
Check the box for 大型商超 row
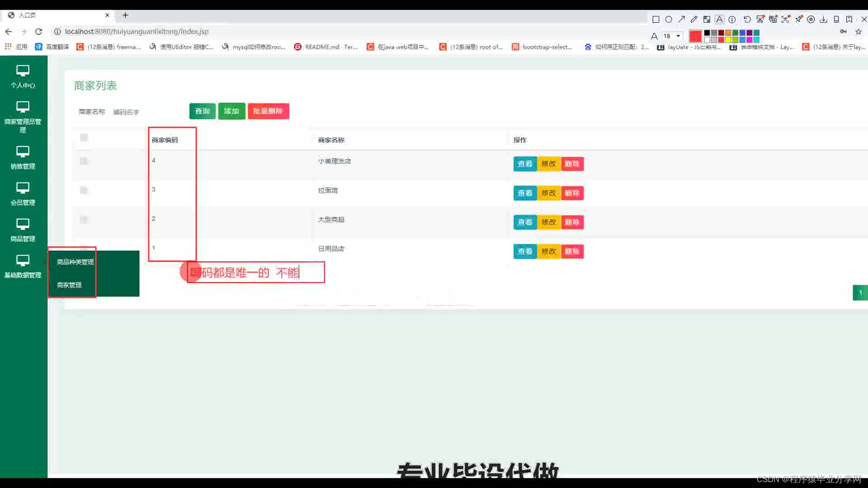(x=84, y=220)
